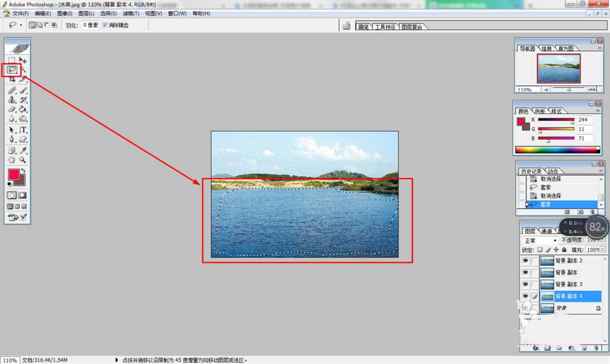
Task: Choose the Paint Bucket tool
Action: [x=23, y=109]
